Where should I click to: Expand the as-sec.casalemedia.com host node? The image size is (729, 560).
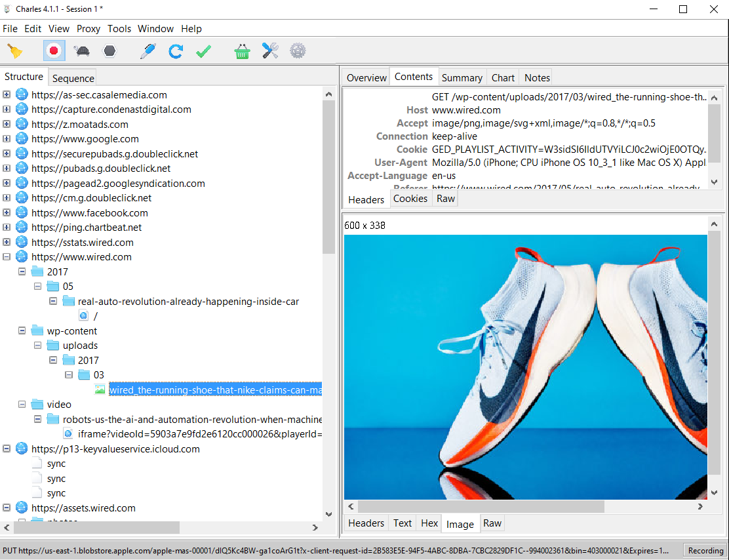[x=7, y=95]
